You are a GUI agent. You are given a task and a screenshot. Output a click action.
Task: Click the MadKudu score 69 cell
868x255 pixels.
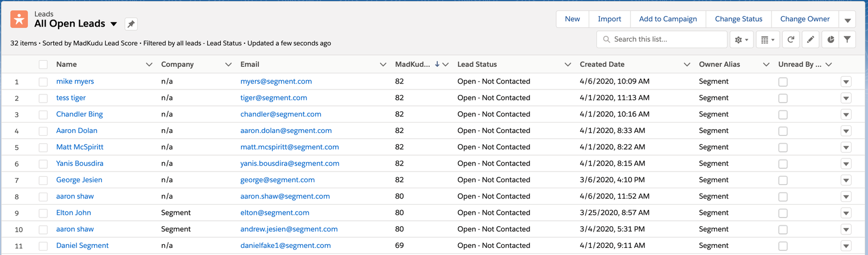(399, 245)
